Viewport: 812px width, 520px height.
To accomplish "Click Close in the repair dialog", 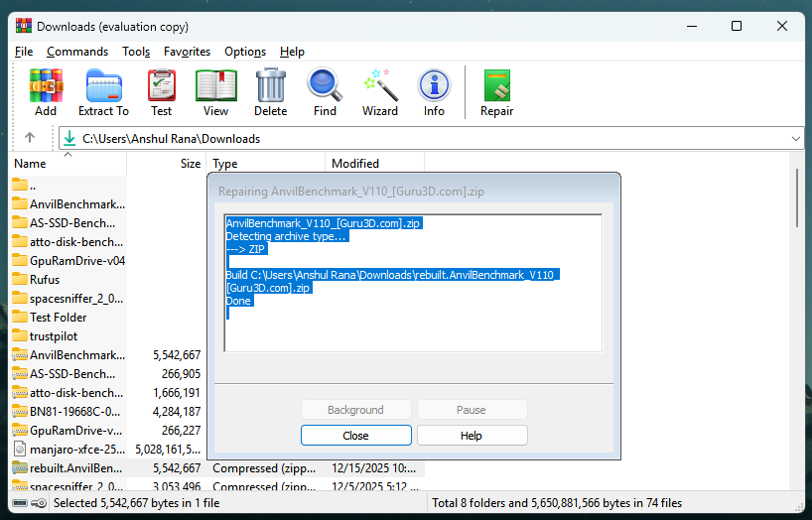I will [355, 436].
